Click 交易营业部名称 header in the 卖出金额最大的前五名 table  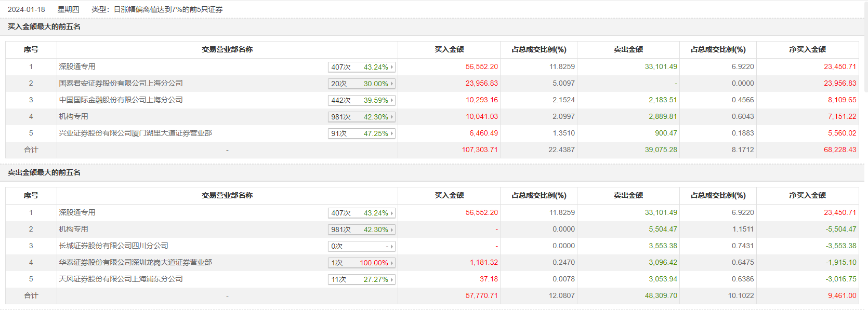tap(227, 195)
